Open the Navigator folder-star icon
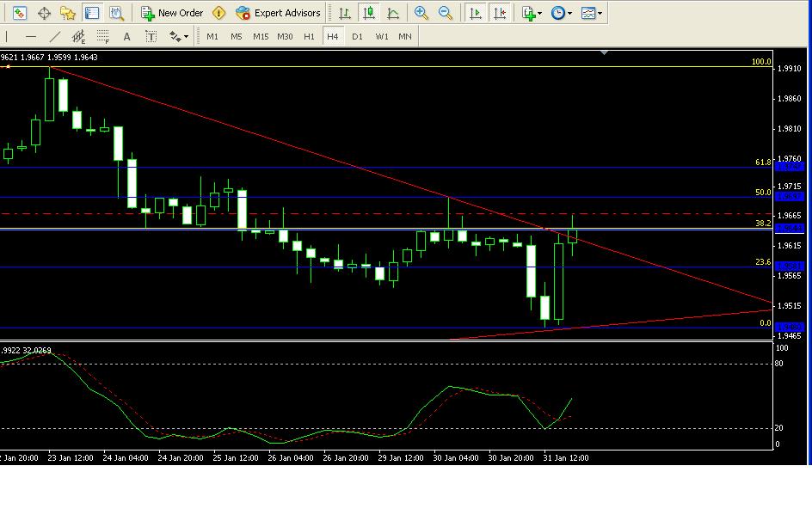The width and height of the screenshot is (812, 521). (68, 13)
